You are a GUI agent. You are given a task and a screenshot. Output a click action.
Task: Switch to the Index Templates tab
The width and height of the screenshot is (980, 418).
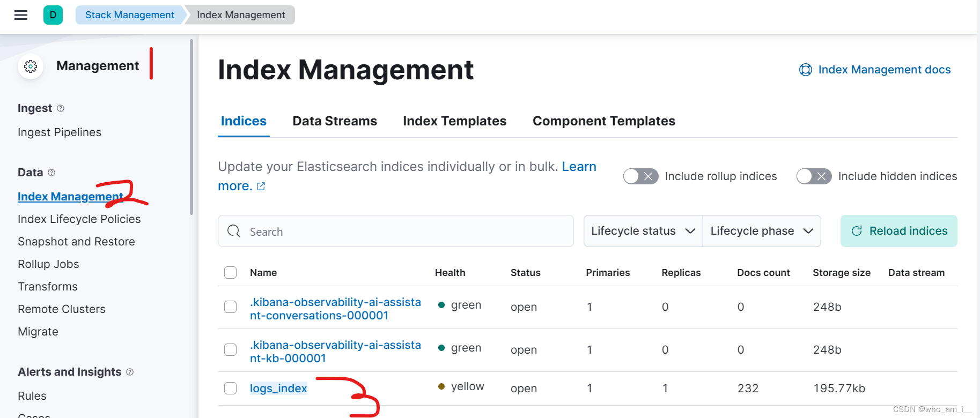click(x=455, y=121)
